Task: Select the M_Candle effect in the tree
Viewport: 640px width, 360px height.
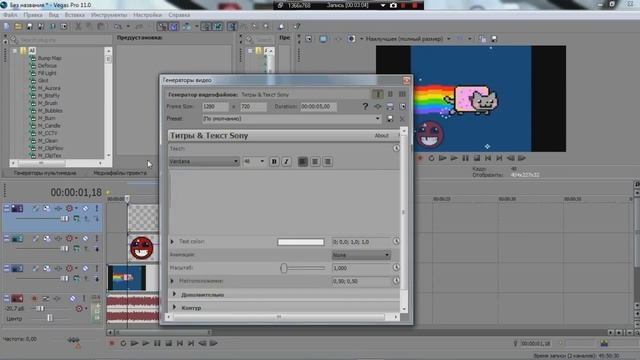Action: coord(49,126)
